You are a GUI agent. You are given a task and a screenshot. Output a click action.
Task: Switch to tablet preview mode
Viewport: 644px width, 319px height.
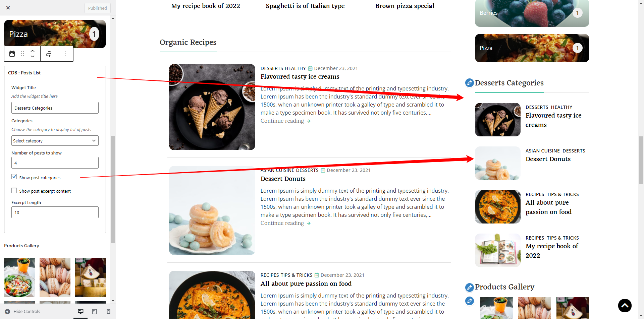click(x=95, y=312)
